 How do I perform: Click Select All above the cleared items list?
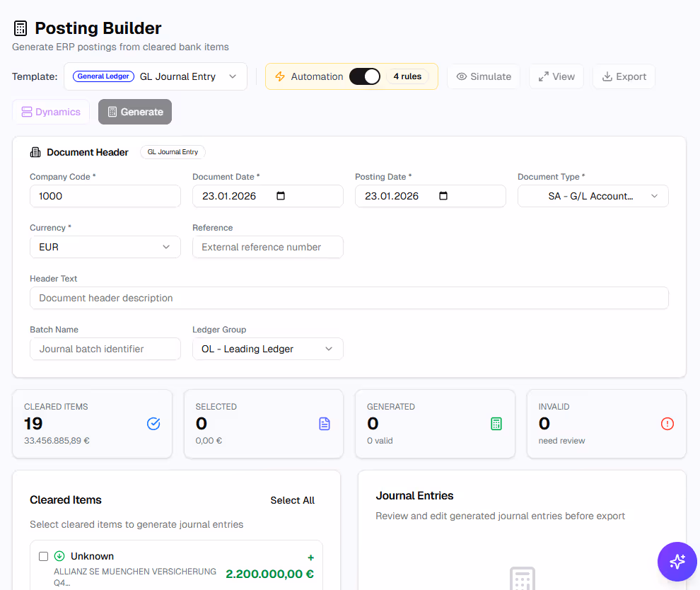pyautogui.click(x=292, y=500)
